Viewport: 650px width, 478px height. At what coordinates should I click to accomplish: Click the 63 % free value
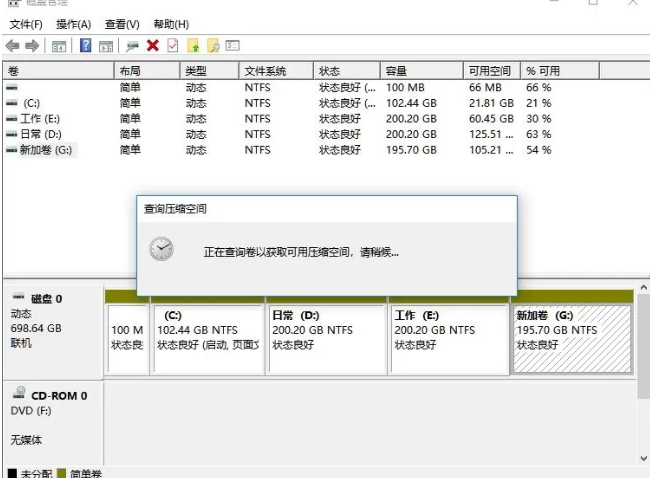(538, 134)
